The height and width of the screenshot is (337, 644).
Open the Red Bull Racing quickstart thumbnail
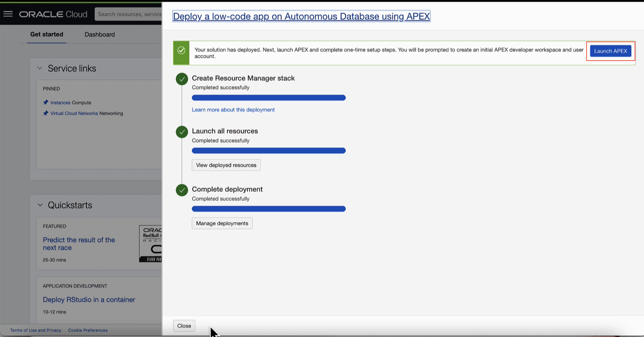coord(151,244)
